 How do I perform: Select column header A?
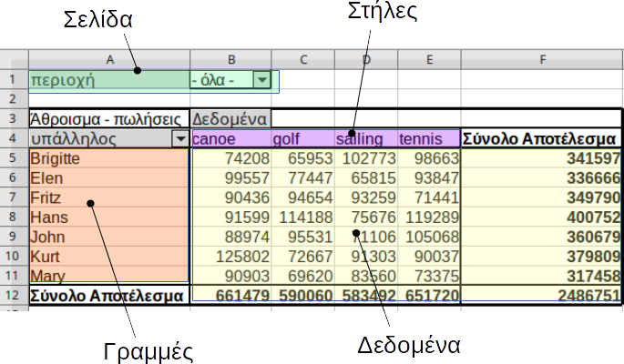tap(109, 60)
